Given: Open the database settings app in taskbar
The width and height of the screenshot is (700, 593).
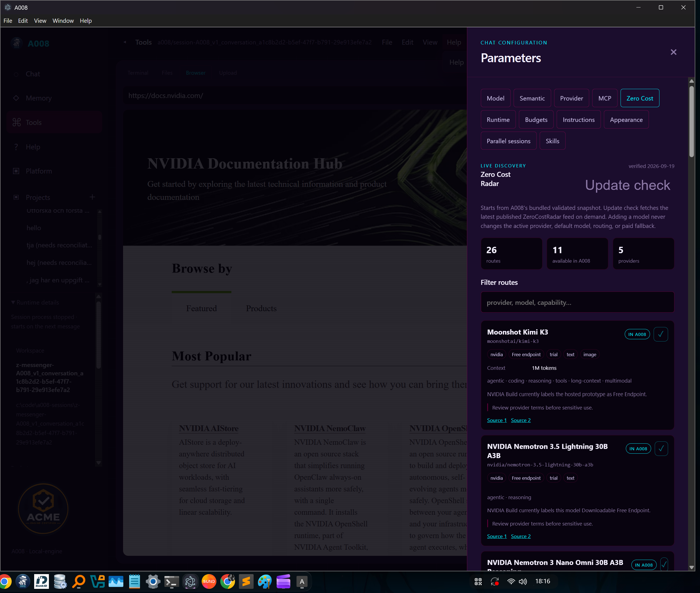Looking at the screenshot, I should click(60, 582).
